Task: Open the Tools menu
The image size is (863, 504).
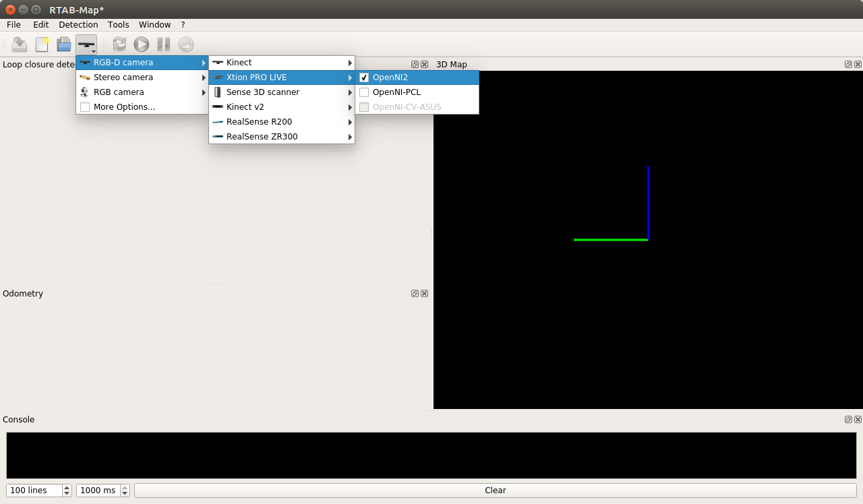Action: (x=119, y=24)
